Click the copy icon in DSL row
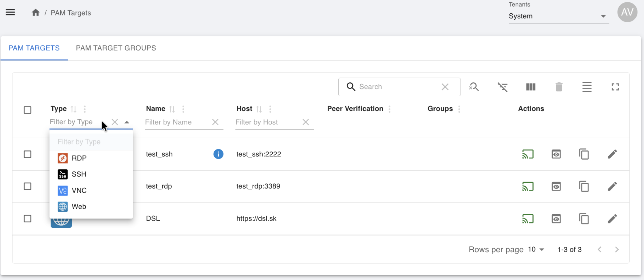 (x=584, y=219)
